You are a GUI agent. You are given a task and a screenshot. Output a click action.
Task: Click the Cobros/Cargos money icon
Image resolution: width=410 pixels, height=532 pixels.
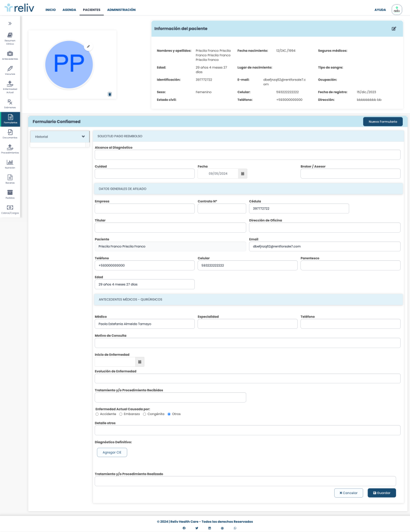10,208
